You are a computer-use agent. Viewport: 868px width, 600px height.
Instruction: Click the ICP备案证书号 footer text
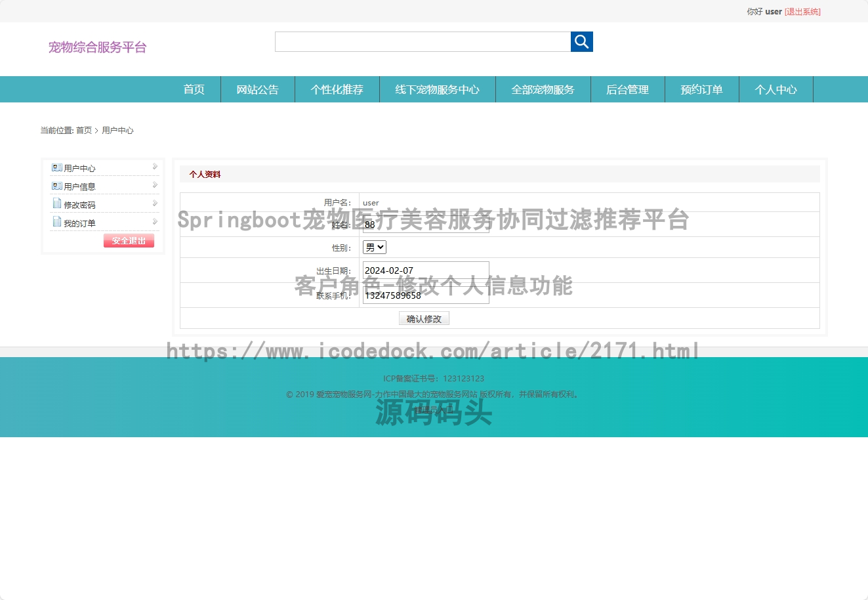click(x=434, y=379)
